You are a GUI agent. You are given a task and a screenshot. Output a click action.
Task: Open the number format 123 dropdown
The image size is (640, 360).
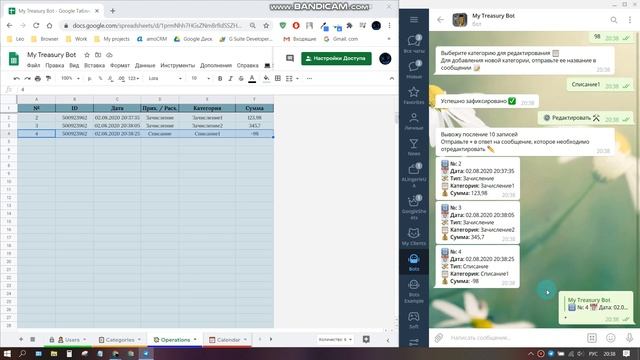[133, 78]
